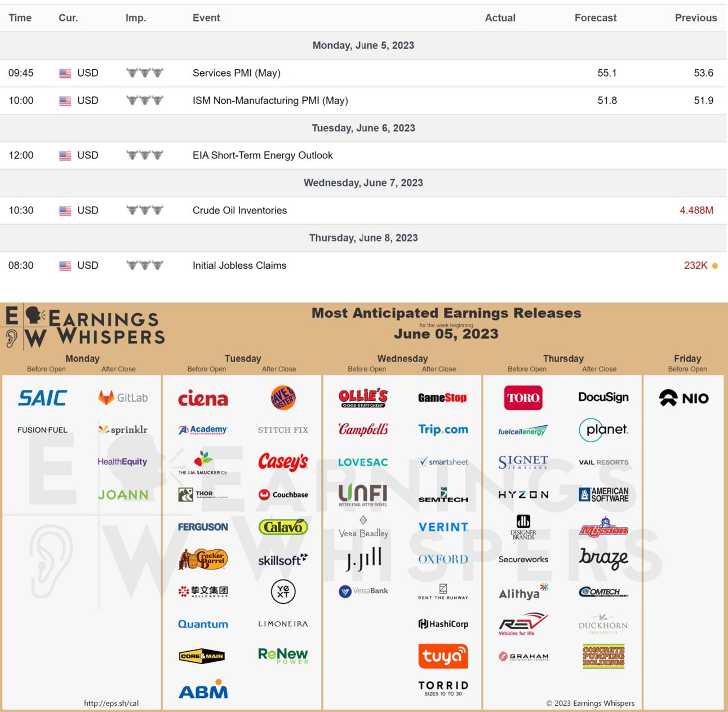Click the Casey's logo
The width and height of the screenshot is (728, 712).
pyautogui.click(x=283, y=462)
